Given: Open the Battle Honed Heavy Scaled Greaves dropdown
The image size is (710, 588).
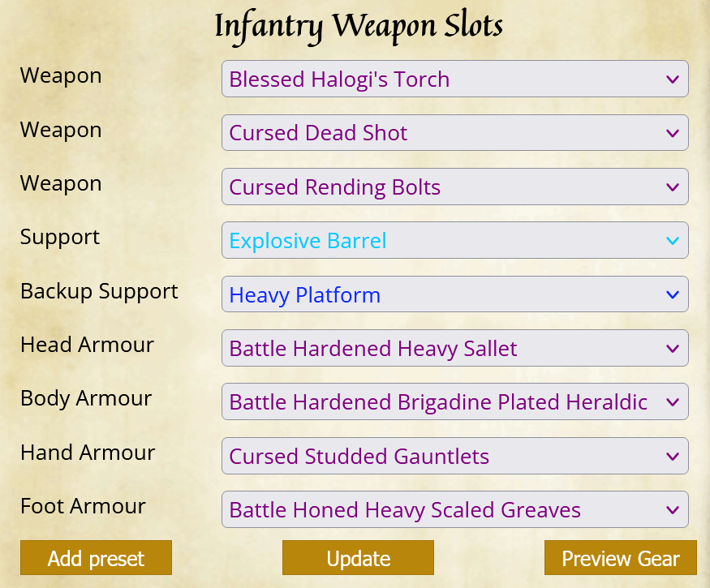Looking at the screenshot, I should pos(454,509).
